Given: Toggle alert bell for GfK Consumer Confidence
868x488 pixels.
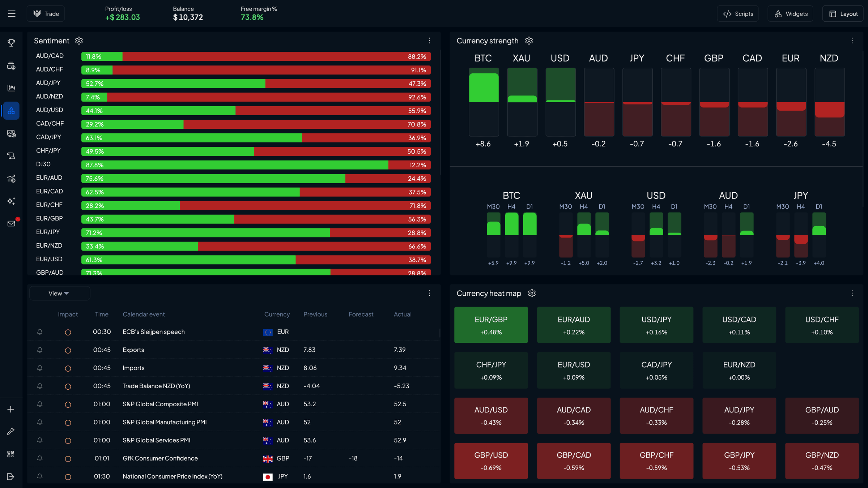Looking at the screenshot, I should tap(40, 458).
